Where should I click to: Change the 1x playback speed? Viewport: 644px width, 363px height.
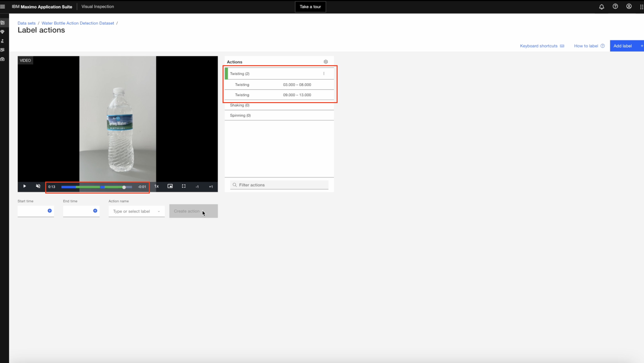(156, 186)
